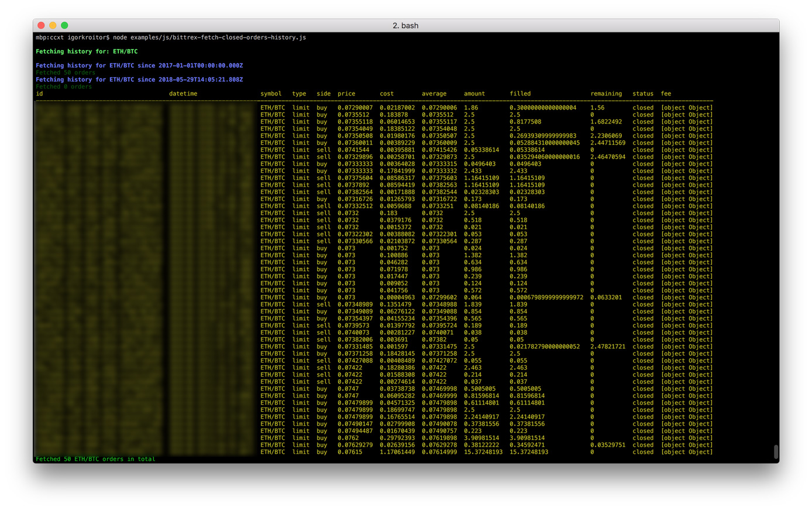This screenshot has width=812, height=510.
Task: Maximize the terminal using green button
Action: pos(64,25)
